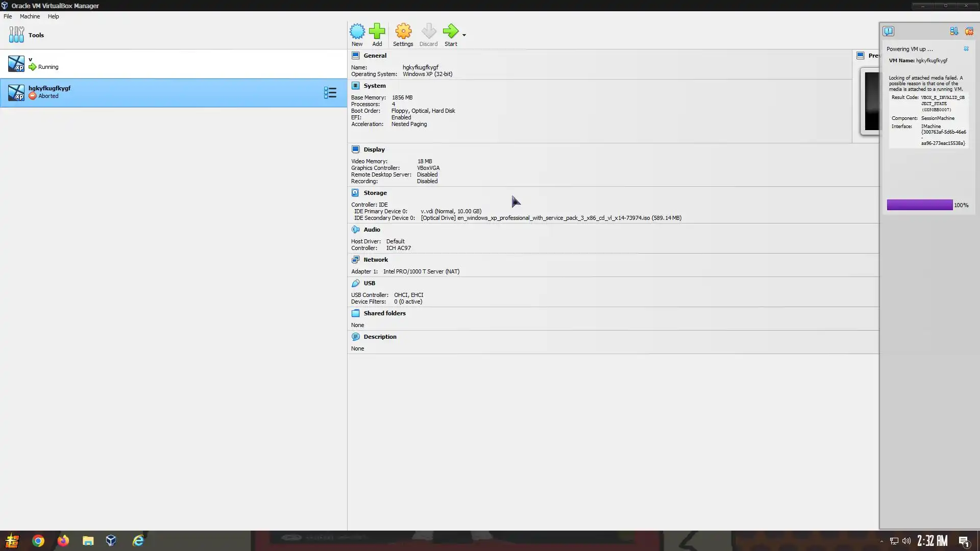Collapse the System section header
This screenshot has width=980, height=551.
374,86
